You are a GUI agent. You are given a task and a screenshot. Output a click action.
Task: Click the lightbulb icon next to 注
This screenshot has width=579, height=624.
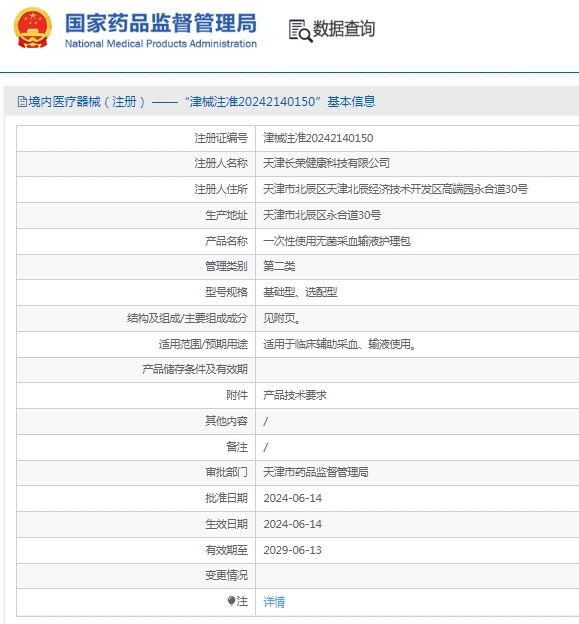click(x=231, y=601)
